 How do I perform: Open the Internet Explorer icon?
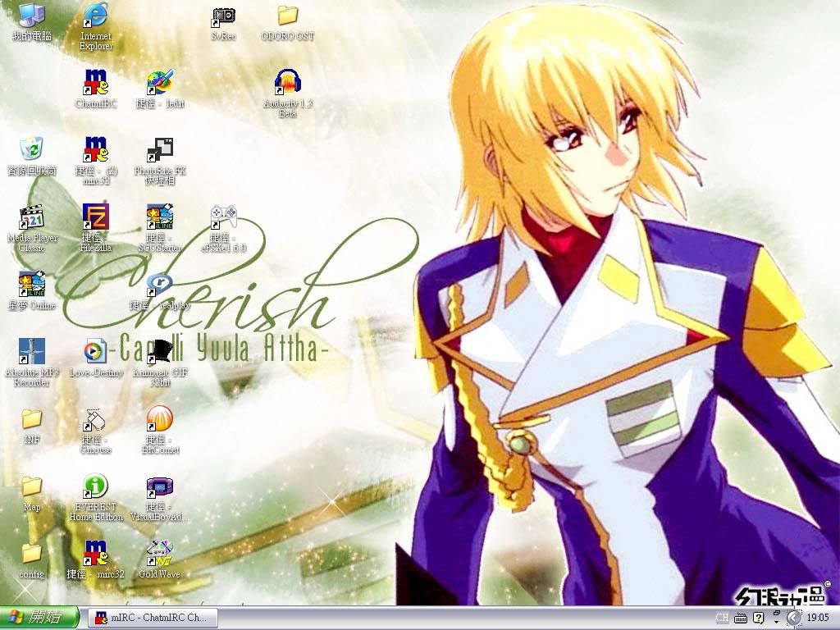[x=96, y=16]
